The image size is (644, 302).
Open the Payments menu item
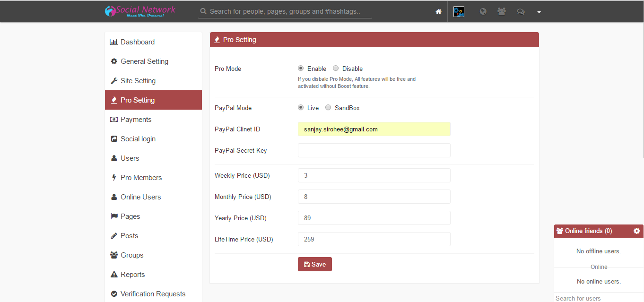136,120
